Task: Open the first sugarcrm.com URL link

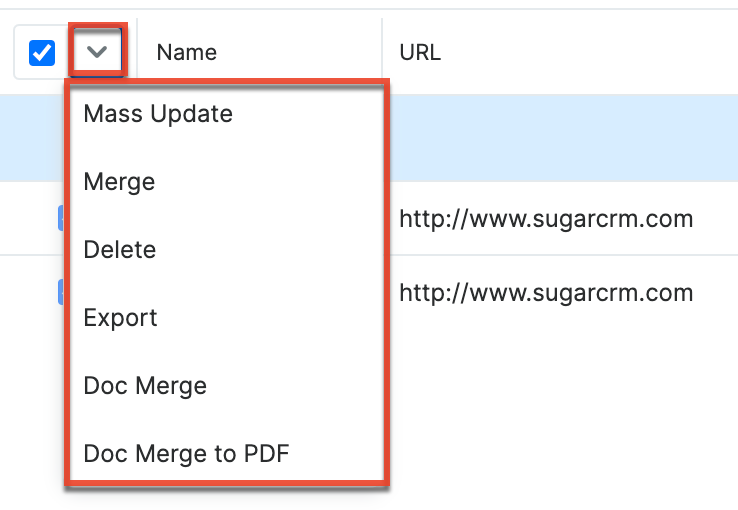Action: (x=546, y=218)
